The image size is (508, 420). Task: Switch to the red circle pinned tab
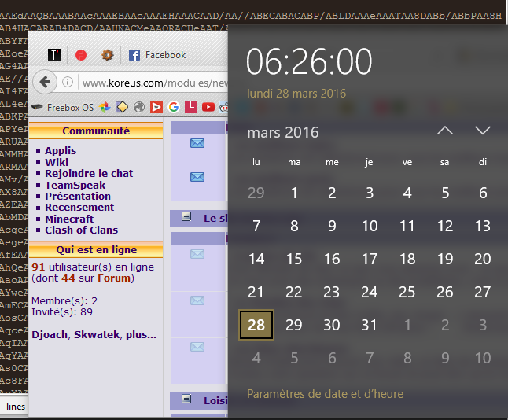tap(80, 55)
